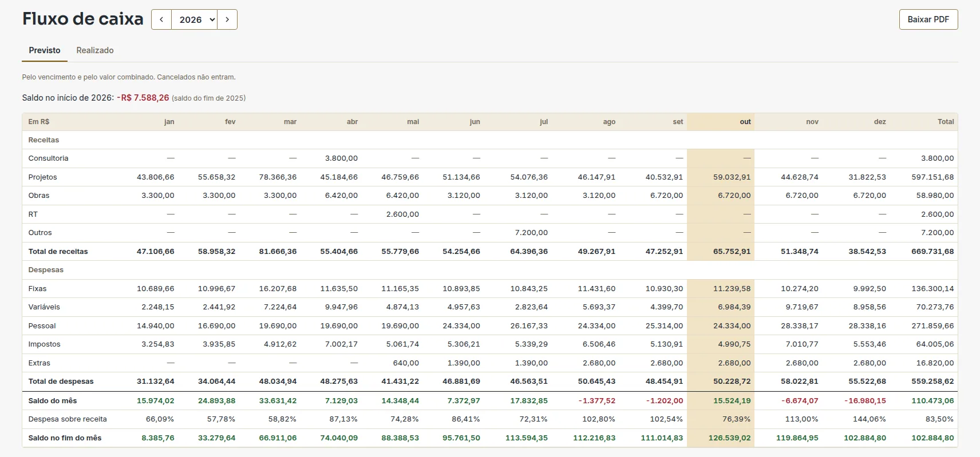Click RT May value 2.600,00

point(402,214)
